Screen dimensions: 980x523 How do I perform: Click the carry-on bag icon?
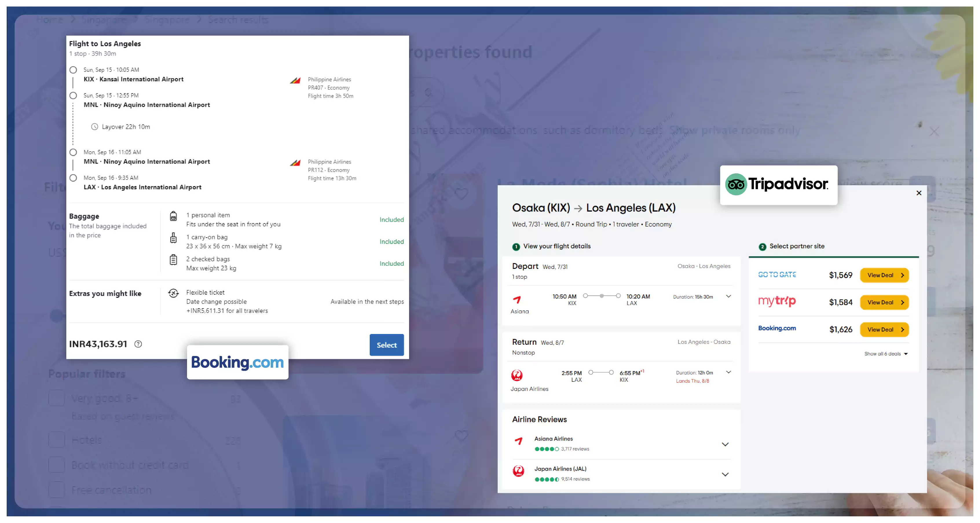coord(173,238)
